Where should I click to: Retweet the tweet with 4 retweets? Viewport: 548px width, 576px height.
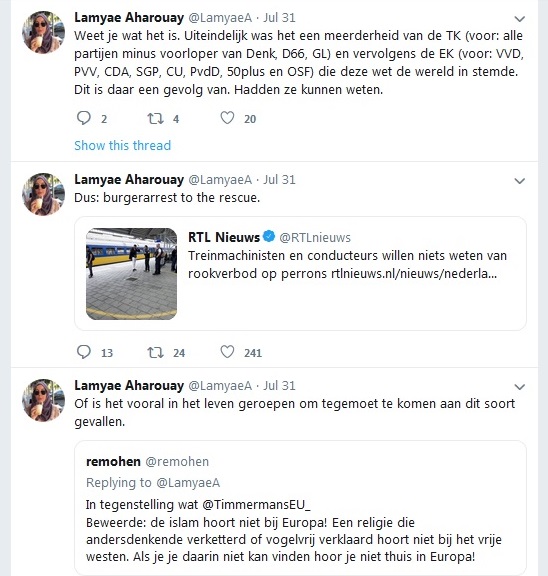click(155, 118)
